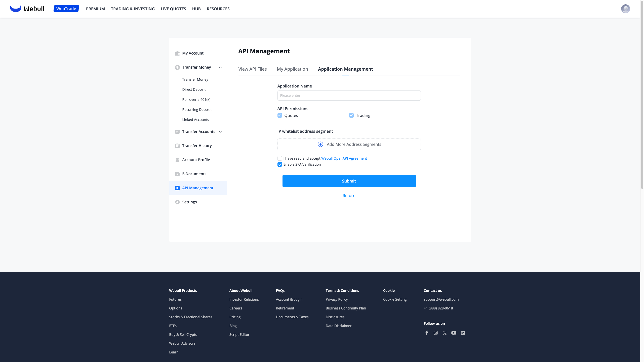Viewport: 644px width, 362px height.
Task: Switch to the My Application tab
Action: [292, 69]
